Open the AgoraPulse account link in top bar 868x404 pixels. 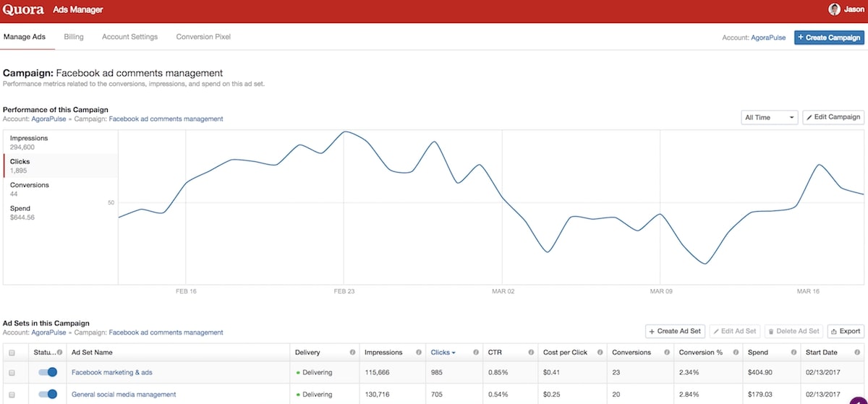pos(768,38)
